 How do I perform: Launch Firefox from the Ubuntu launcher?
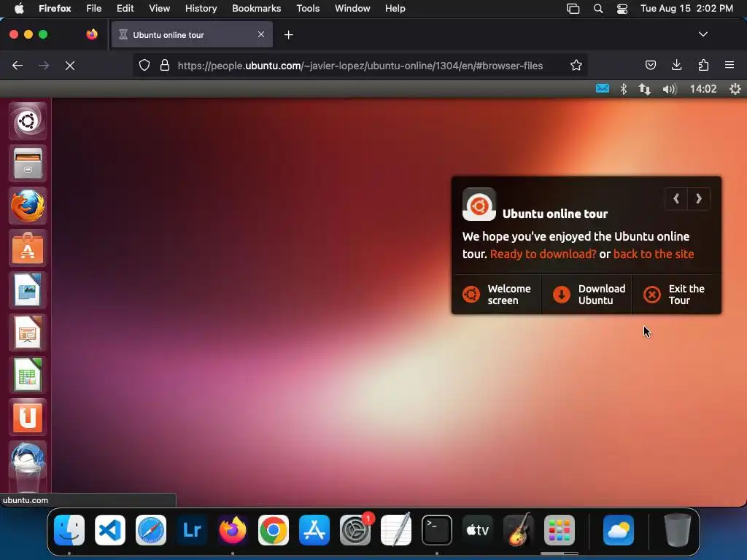coord(28,206)
